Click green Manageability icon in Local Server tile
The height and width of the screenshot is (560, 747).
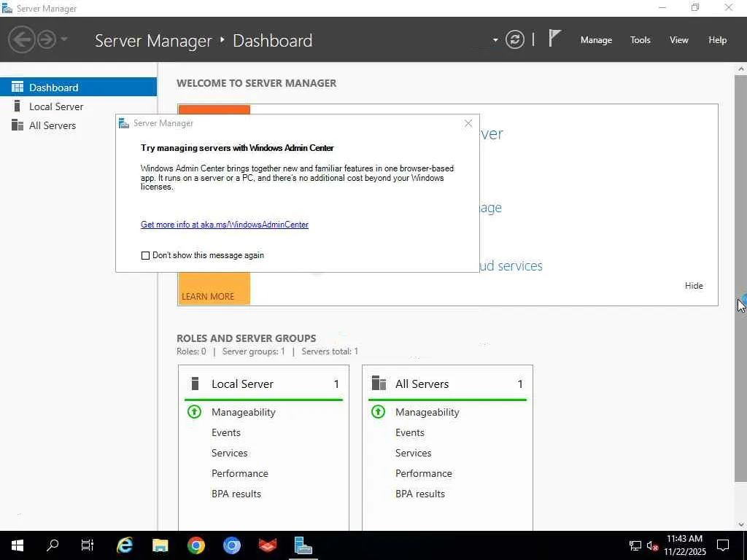(x=194, y=411)
